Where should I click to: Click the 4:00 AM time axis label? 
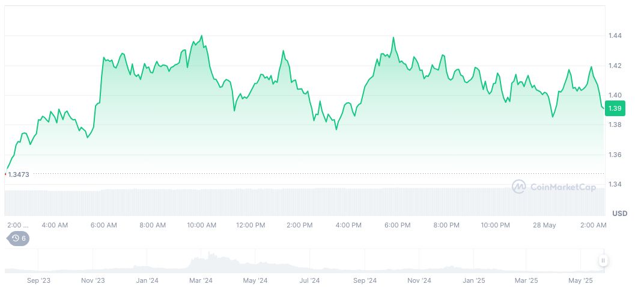point(55,225)
